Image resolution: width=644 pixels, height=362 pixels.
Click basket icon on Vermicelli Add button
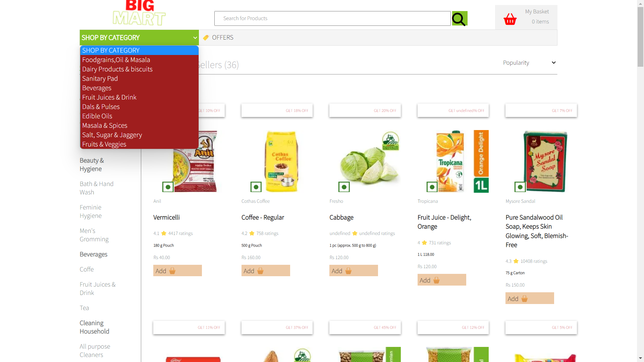(x=172, y=271)
